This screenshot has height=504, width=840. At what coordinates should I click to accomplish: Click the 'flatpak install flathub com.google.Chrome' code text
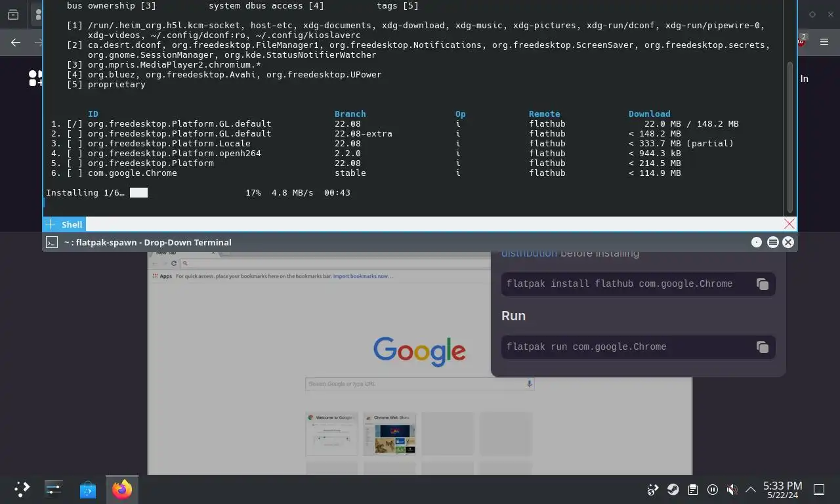point(619,284)
